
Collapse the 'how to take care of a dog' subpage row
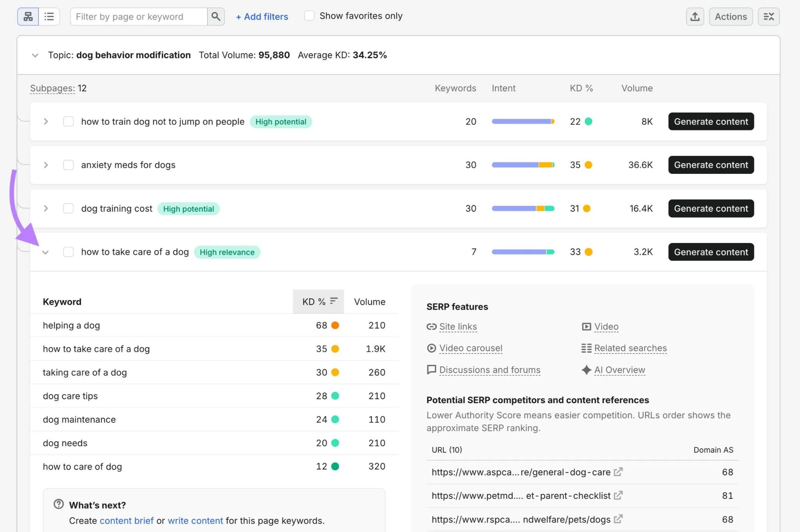45,252
